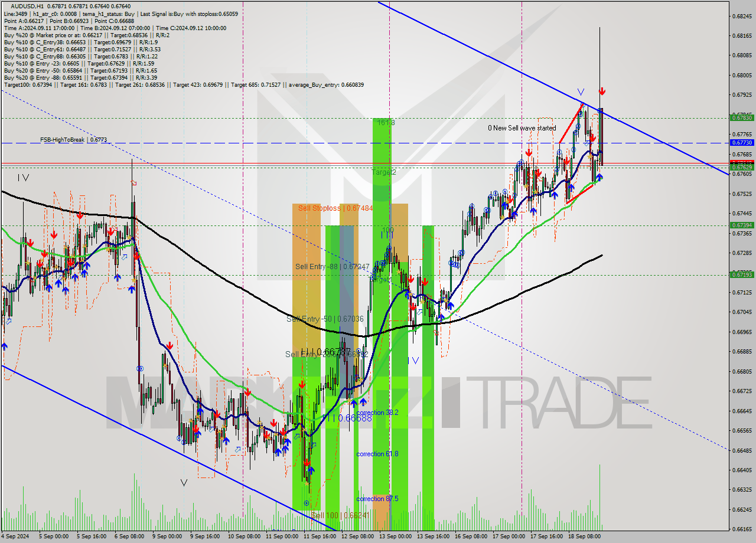The image size is (756, 543).
Task: Click the green 0.67394 price tag
Action: click(x=742, y=225)
